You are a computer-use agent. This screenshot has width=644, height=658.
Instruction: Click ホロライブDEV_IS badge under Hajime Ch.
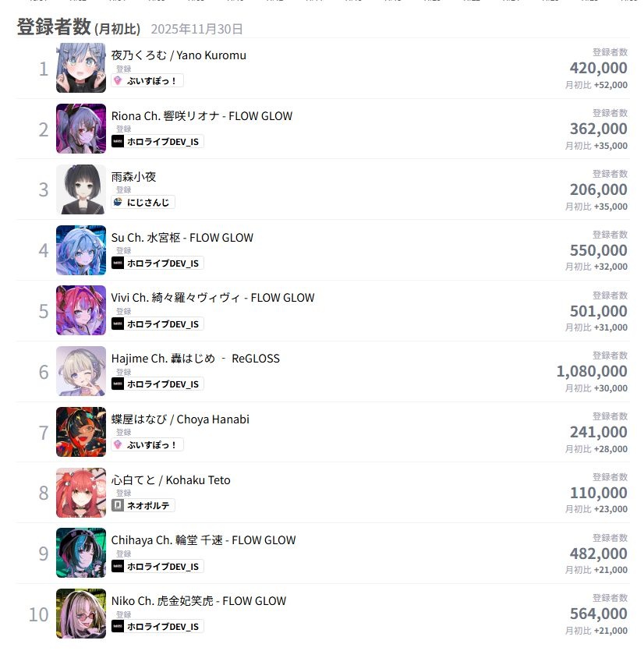pos(157,384)
